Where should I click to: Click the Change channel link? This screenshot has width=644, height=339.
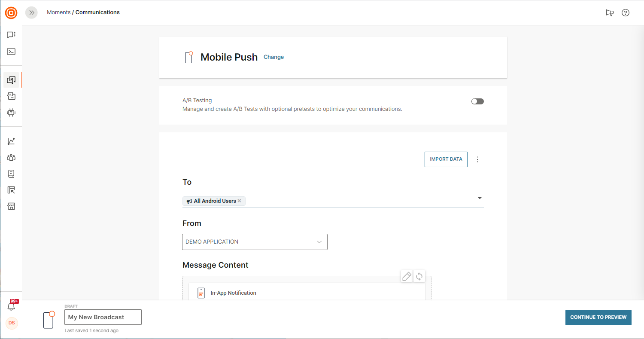[x=273, y=57]
